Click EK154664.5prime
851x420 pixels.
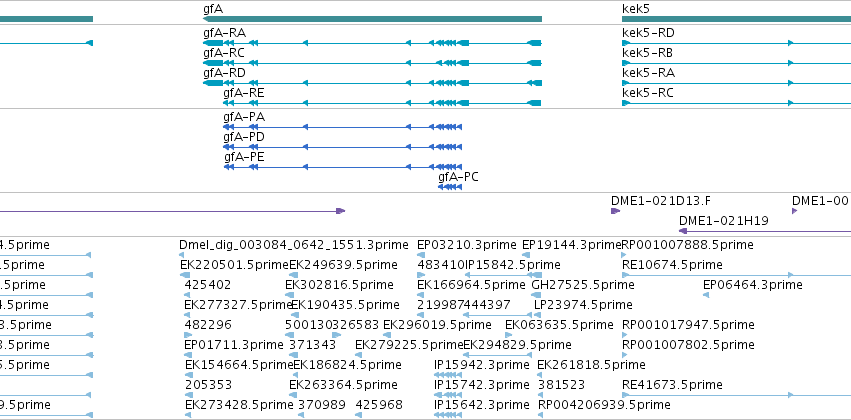239,365
